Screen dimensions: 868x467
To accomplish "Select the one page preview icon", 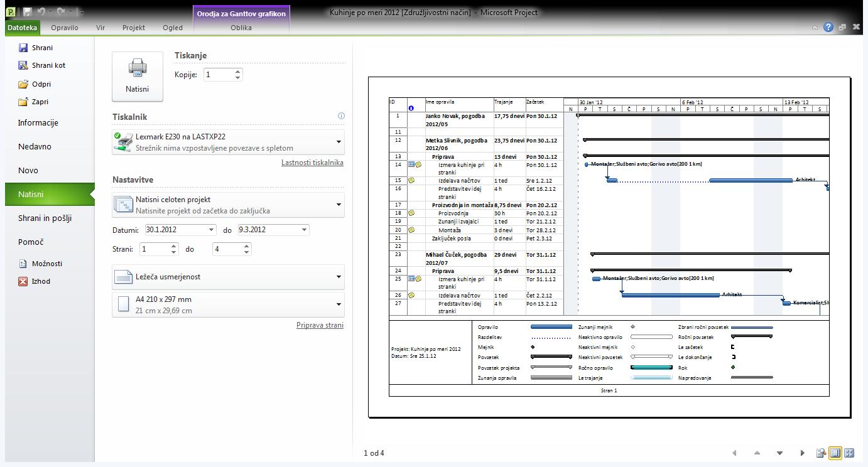I will pyautogui.click(x=835, y=453).
